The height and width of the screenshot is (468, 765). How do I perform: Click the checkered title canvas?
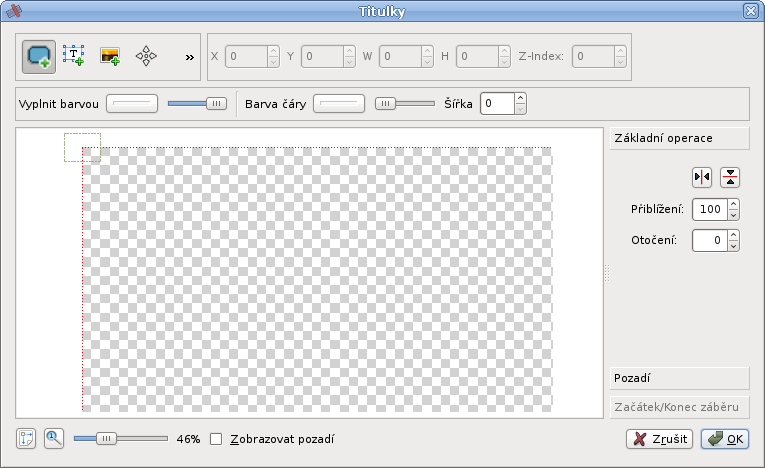tap(317, 279)
